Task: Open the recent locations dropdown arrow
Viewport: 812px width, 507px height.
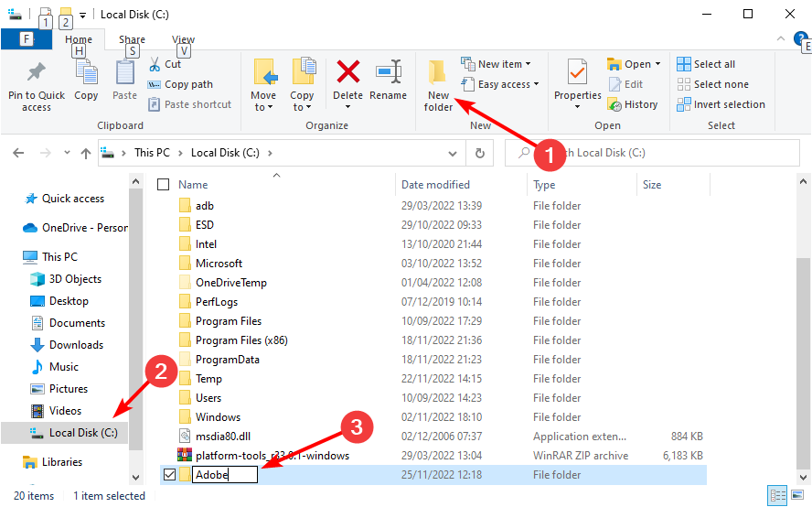Action: (x=67, y=153)
